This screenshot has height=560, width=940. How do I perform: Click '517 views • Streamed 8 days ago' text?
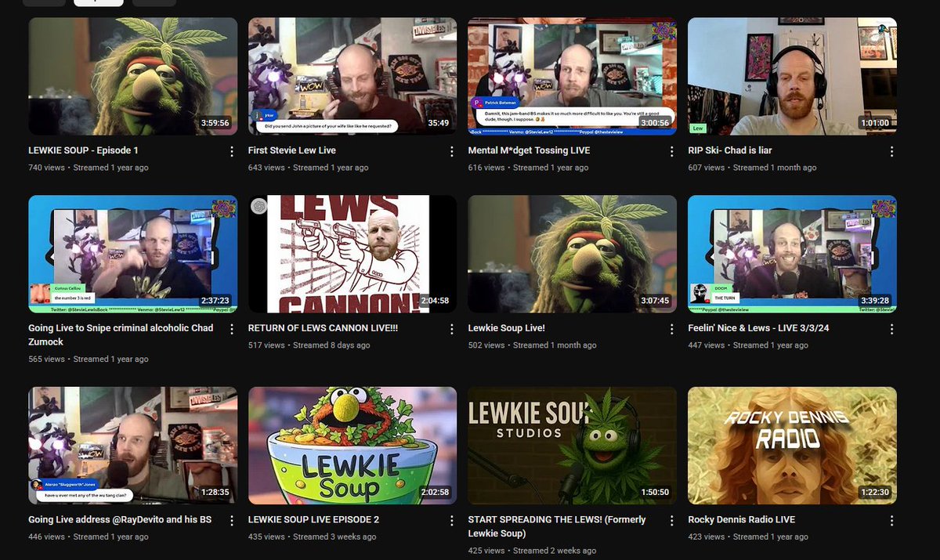[x=311, y=345]
